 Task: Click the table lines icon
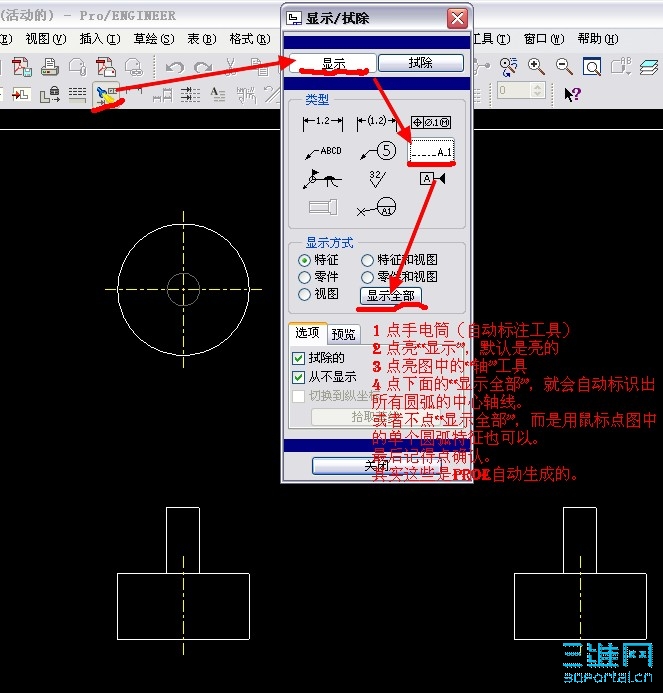[77, 94]
